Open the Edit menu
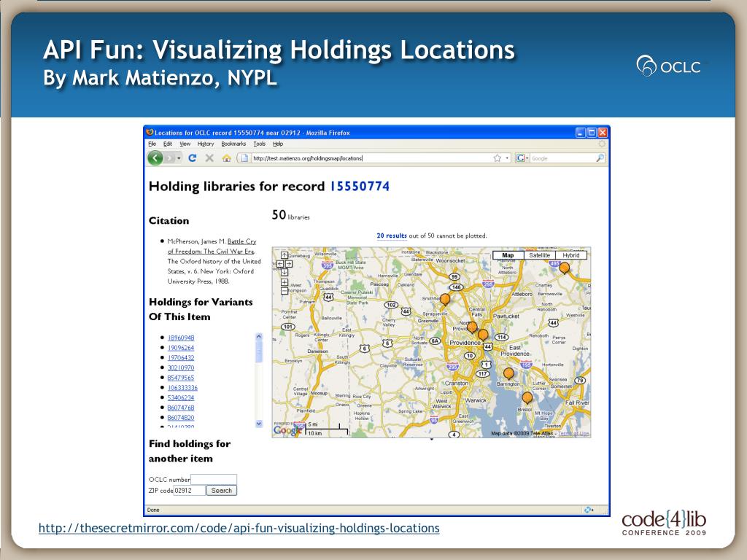 click(168, 144)
